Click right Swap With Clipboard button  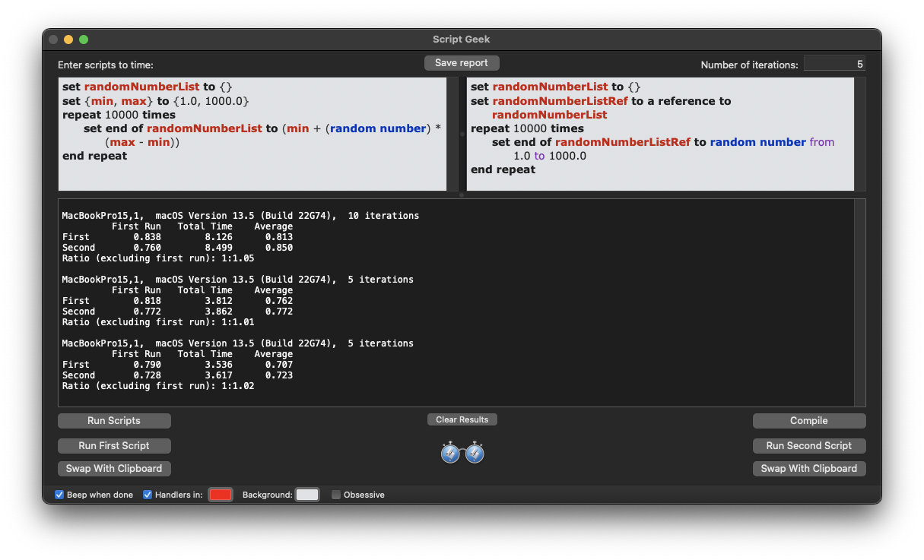pos(809,468)
